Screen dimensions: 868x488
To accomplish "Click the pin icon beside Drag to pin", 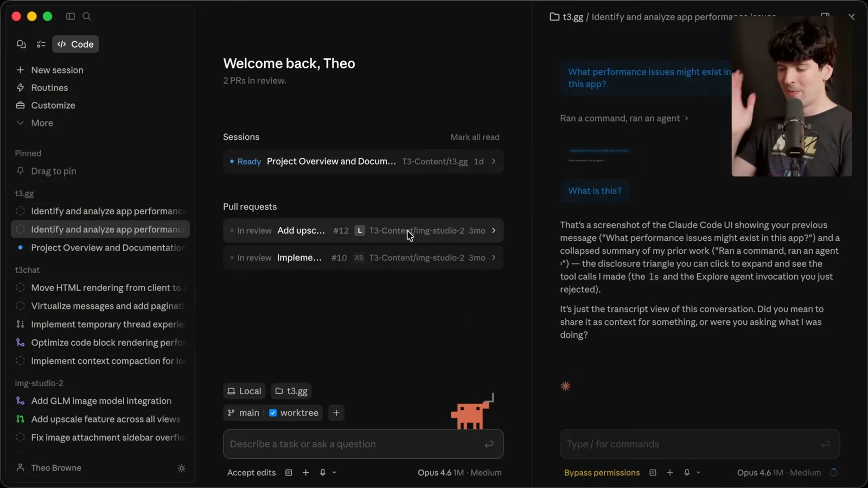I will tap(21, 171).
